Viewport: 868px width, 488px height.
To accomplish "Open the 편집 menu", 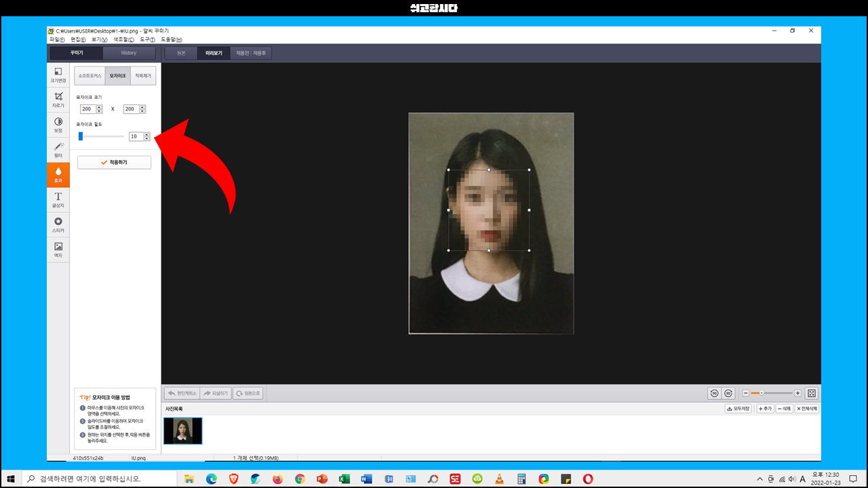I will (x=77, y=39).
